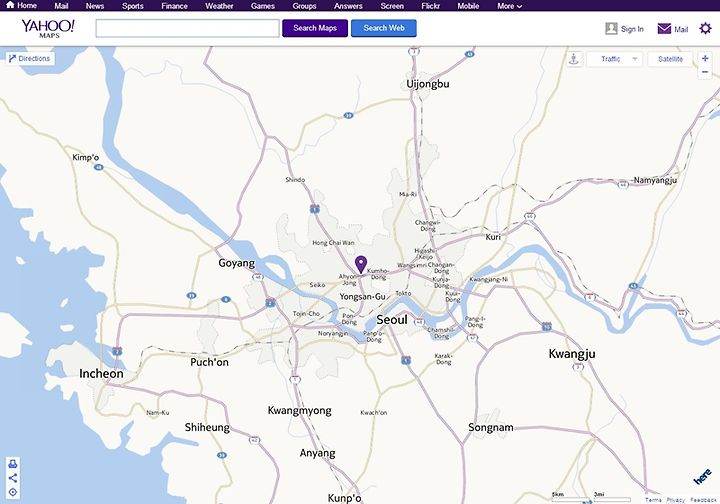The height and width of the screenshot is (504, 720).
Task: Click the Nam-Ku label
Action: pyautogui.click(x=158, y=413)
